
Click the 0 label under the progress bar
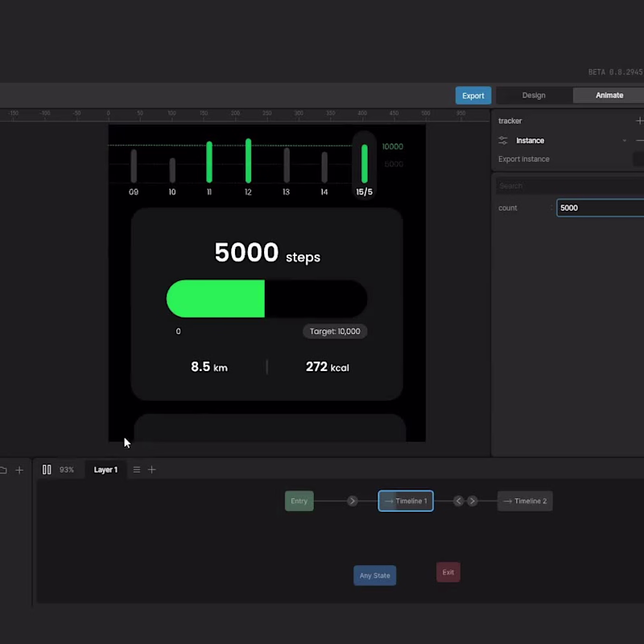click(x=178, y=332)
